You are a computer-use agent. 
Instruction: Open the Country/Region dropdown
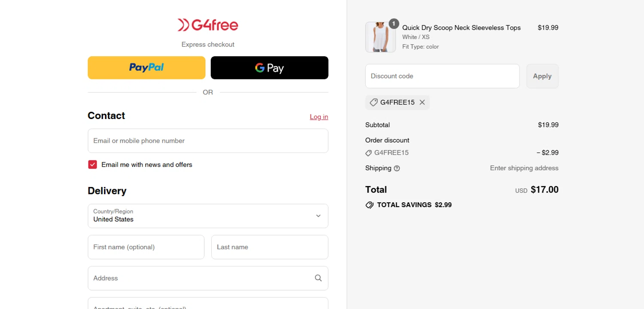(208, 216)
